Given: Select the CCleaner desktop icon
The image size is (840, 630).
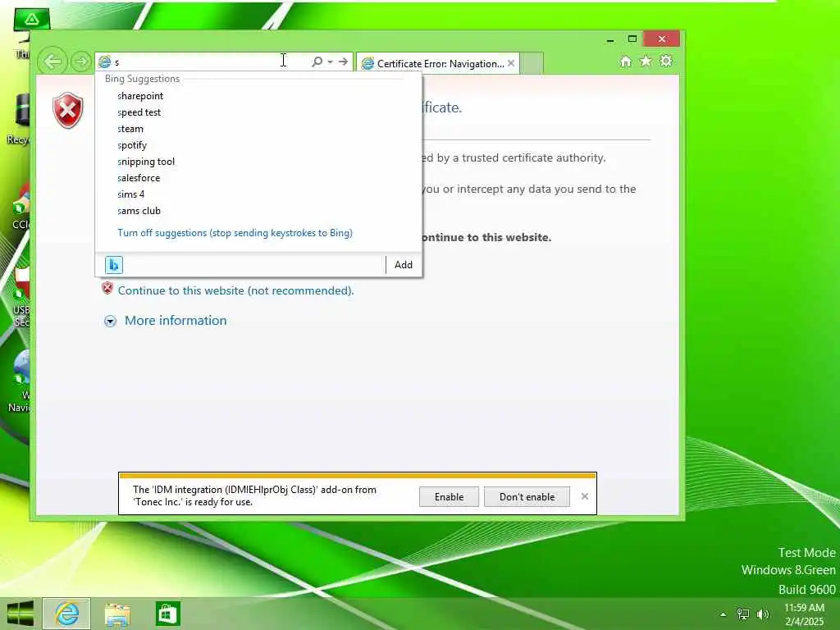Looking at the screenshot, I should tap(20, 207).
